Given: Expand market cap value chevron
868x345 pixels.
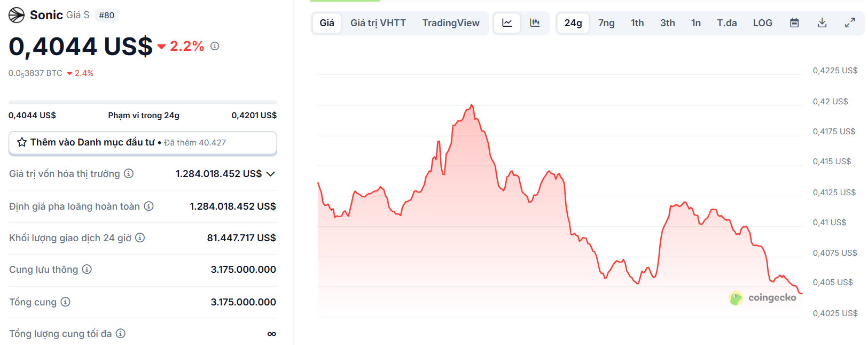Looking at the screenshot, I should coord(270,174).
